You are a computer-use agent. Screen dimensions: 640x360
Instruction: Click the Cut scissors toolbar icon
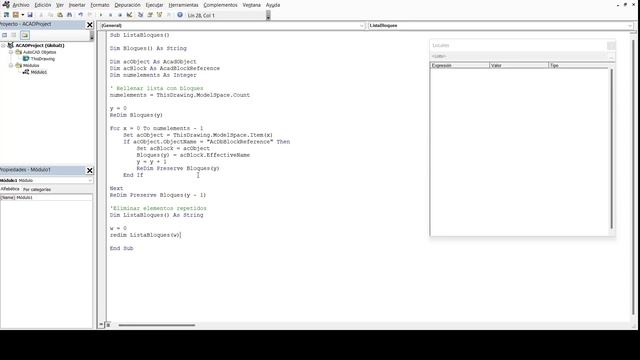click(x=41, y=15)
